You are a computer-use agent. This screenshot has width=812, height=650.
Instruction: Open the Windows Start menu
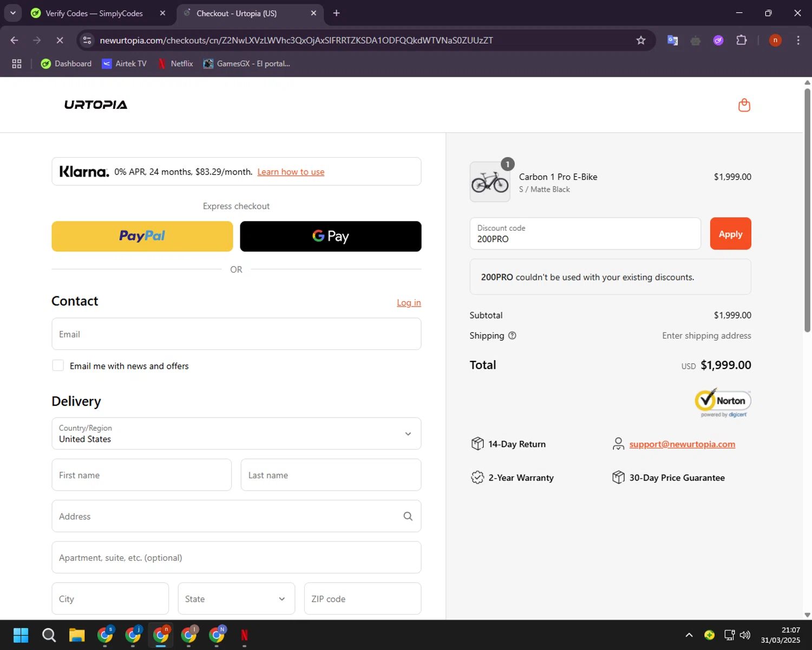(x=21, y=635)
